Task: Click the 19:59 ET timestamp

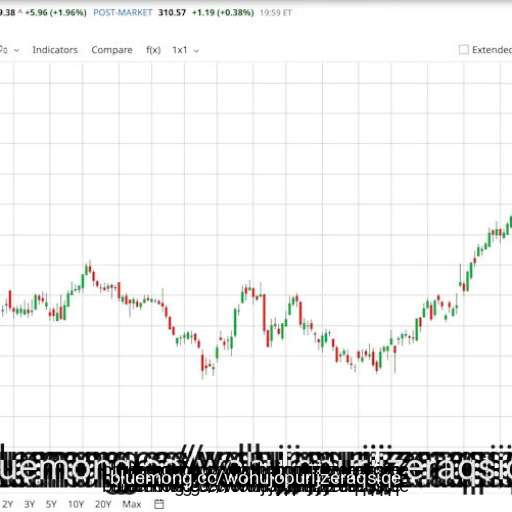Action: [x=276, y=13]
